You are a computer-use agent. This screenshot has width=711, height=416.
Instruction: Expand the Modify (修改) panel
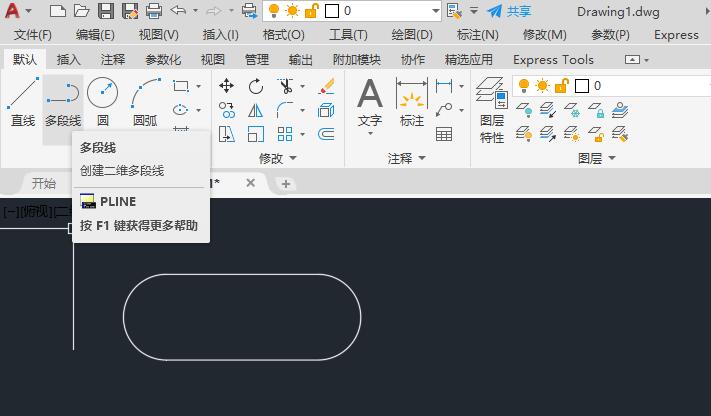(x=278, y=158)
